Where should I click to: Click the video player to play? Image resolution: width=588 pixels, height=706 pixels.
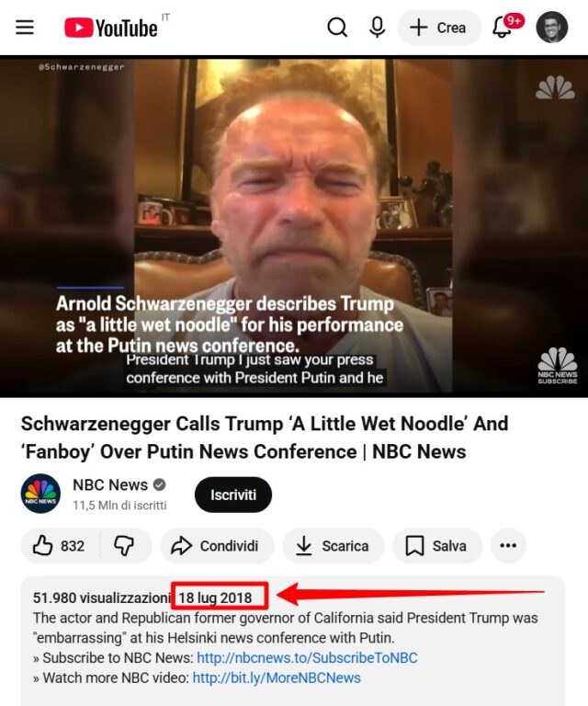coord(294,226)
